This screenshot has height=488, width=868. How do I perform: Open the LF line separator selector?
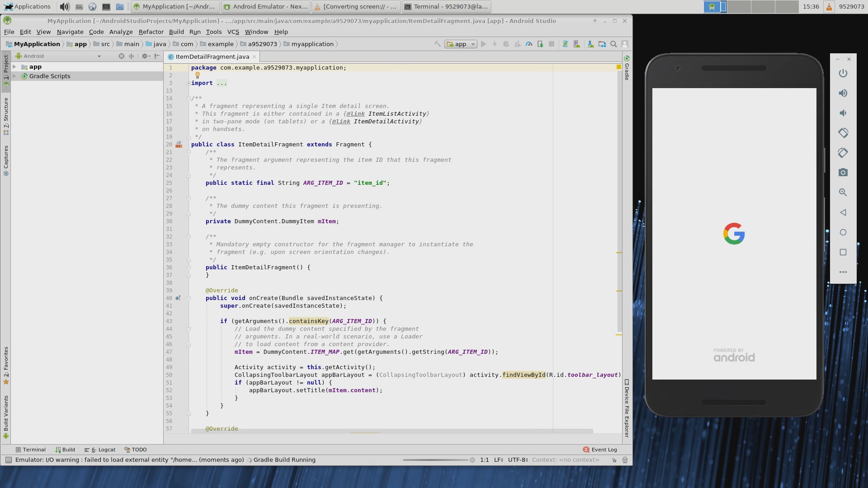coord(499,460)
